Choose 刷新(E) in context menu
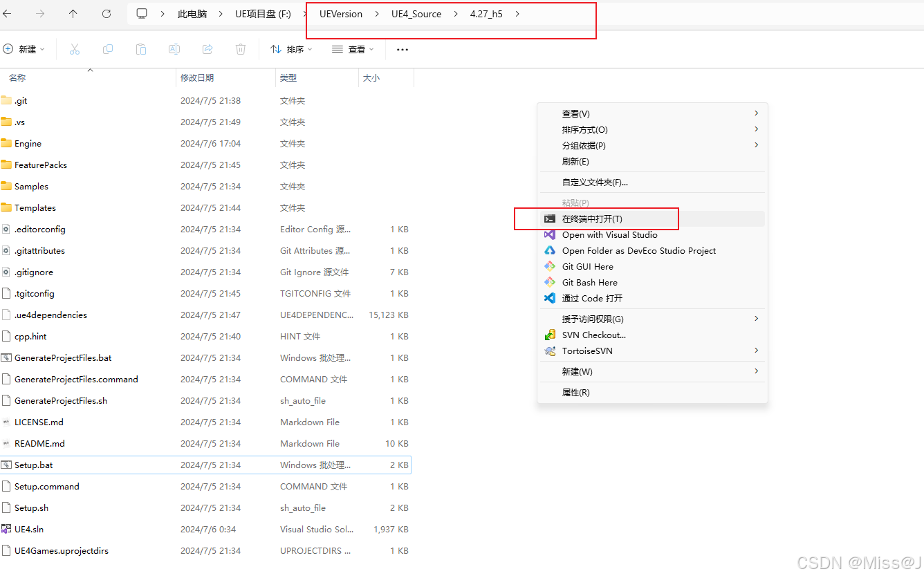The height and width of the screenshot is (578, 924). (x=652, y=161)
